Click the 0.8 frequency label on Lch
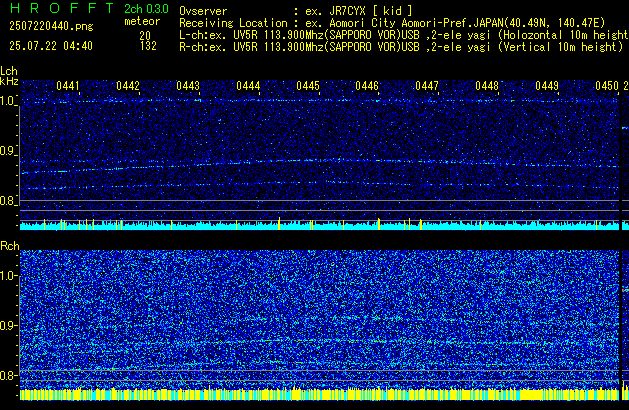 click(8, 201)
